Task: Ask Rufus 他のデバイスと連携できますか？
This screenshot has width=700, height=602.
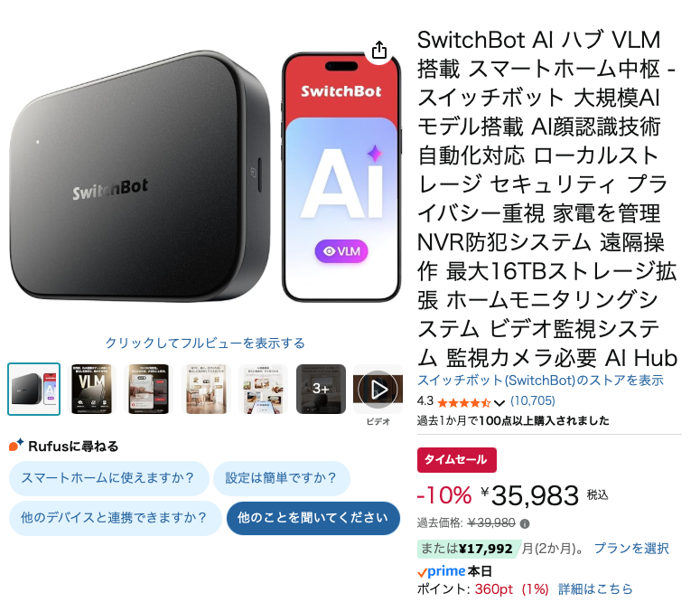Action: (115, 518)
